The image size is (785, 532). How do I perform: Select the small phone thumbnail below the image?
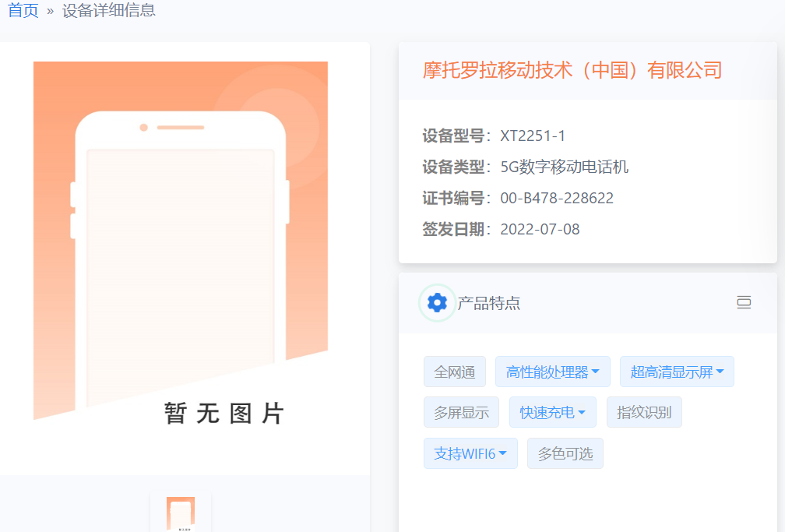[181, 513]
